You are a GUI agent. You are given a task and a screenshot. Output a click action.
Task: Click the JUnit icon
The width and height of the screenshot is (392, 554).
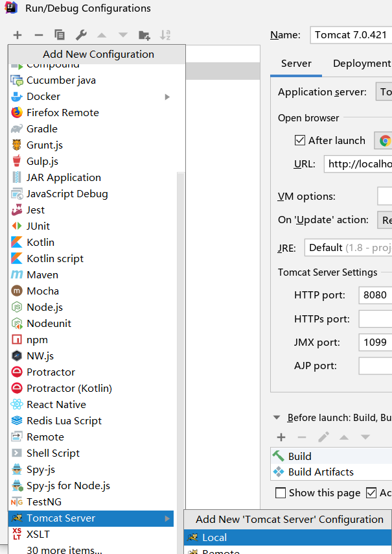tap(17, 226)
